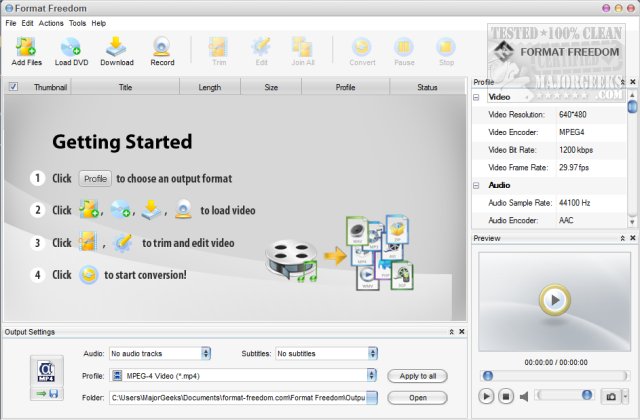Click the Pause toolbar icon
Viewport: 640px width, 420px height.
point(404,47)
